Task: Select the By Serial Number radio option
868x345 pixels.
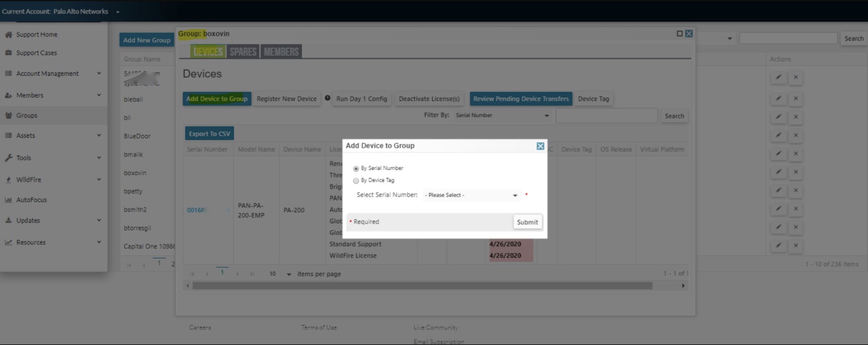Action: tap(356, 169)
